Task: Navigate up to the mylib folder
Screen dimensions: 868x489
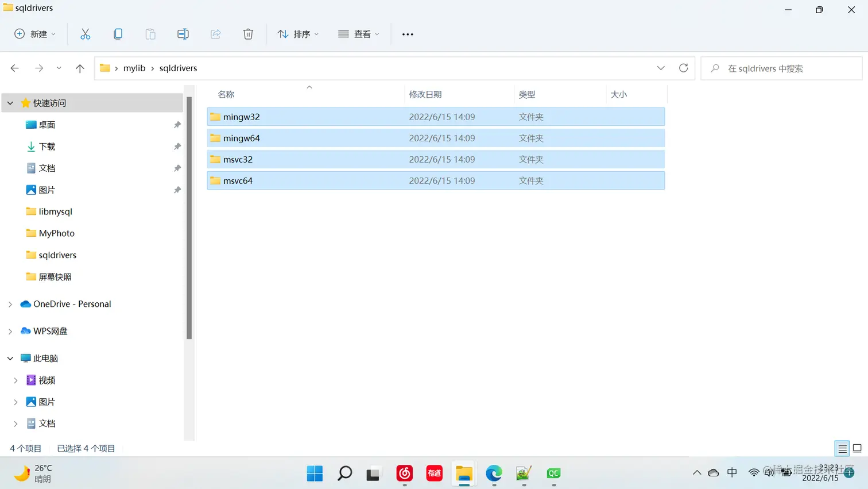Action: [80, 68]
